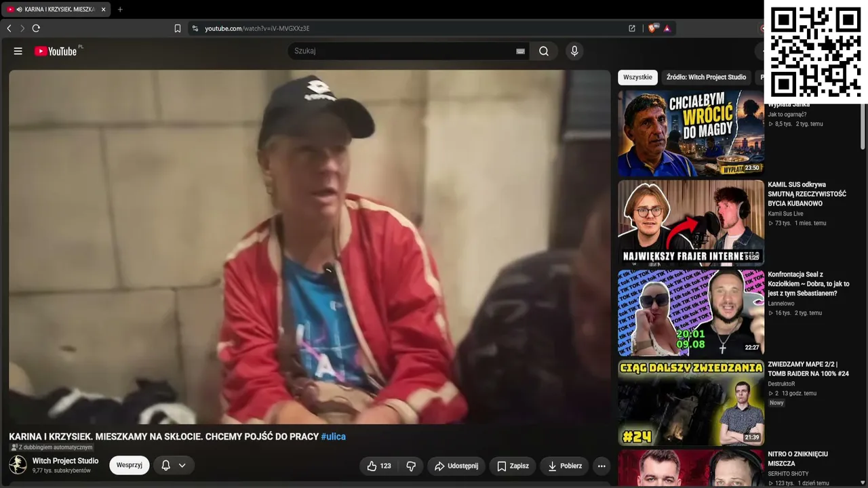Click the Kamil Sus Live channel name

785,213
